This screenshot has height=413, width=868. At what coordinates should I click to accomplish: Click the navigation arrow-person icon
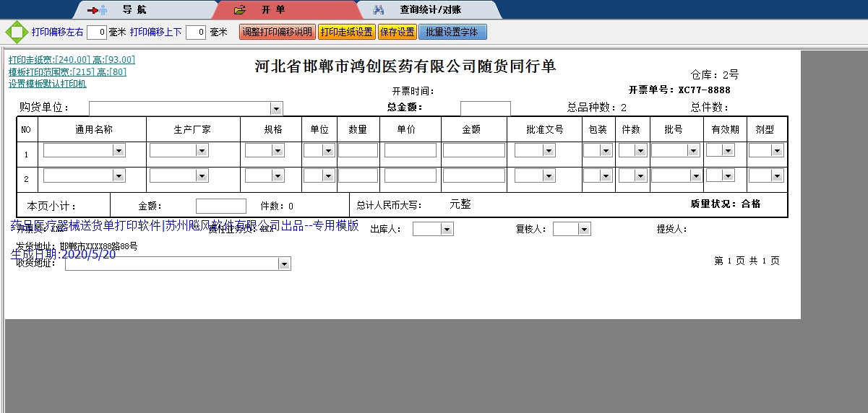(97, 10)
